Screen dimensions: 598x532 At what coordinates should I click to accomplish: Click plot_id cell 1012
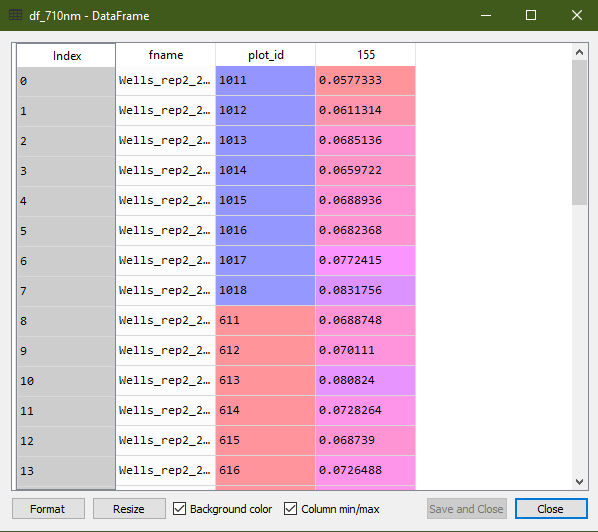point(265,111)
